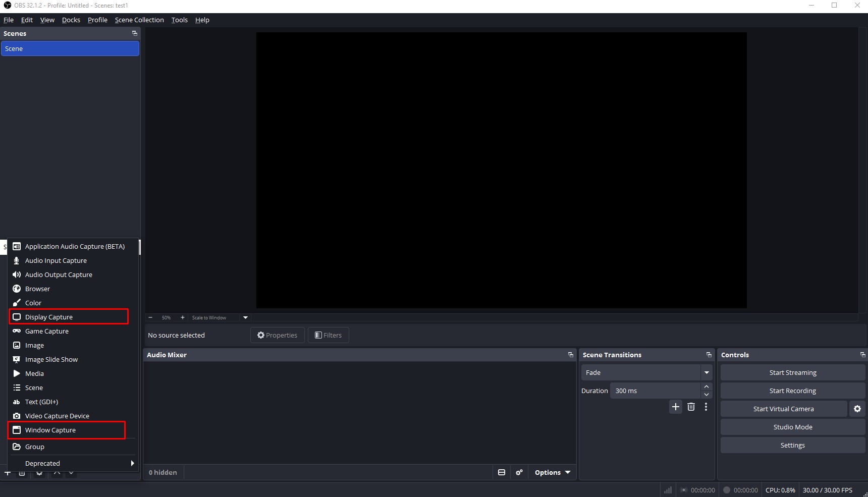Open the Help menu
Viewport: 868px width, 497px height.
(202, 20)
